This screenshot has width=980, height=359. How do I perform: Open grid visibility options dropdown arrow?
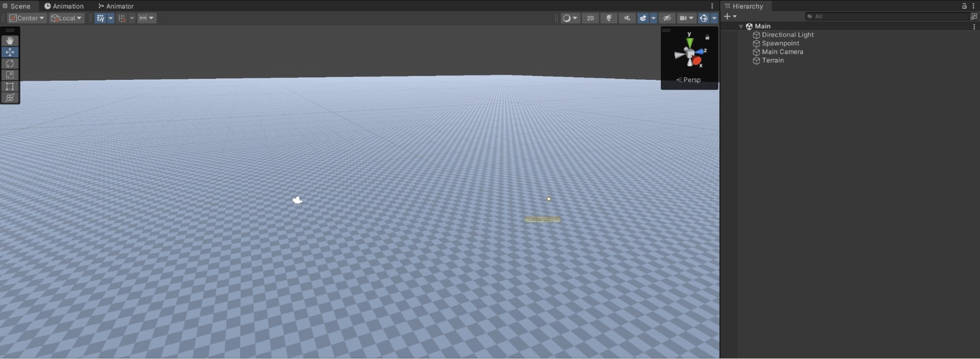[x=111, y=18]
